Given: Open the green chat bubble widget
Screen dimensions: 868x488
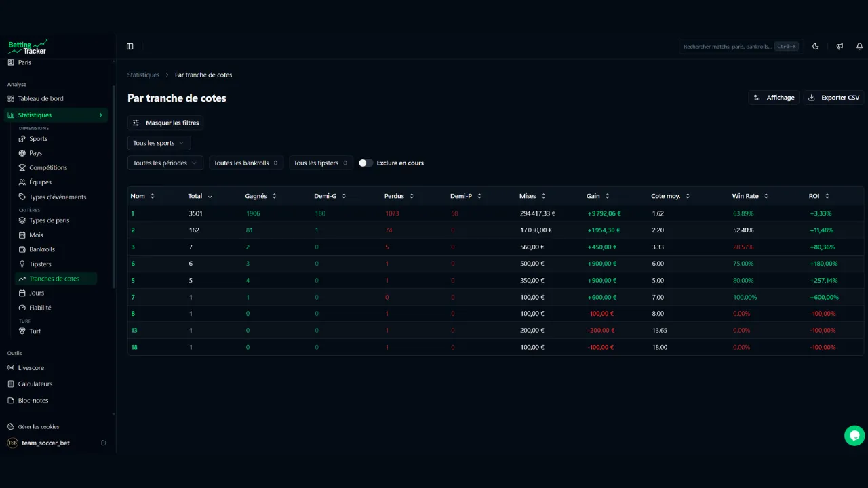Looking at the screenshot, I should 854,436.
